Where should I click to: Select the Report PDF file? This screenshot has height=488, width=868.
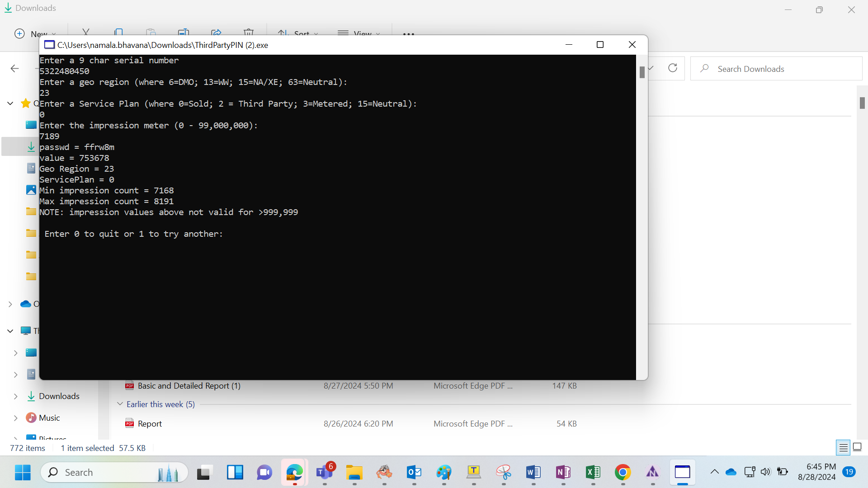(x=150, y=424)
